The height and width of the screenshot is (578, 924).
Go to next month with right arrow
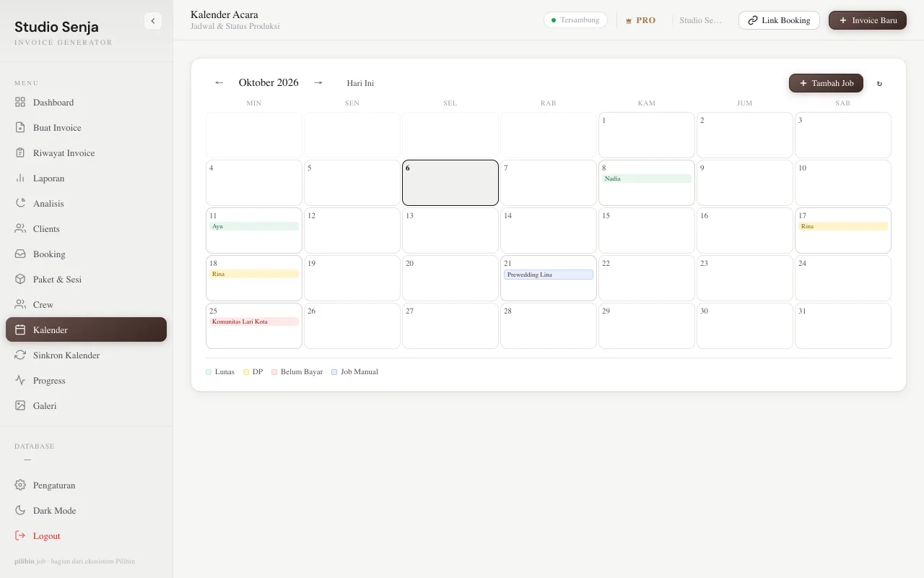click(x=318, y=83)
